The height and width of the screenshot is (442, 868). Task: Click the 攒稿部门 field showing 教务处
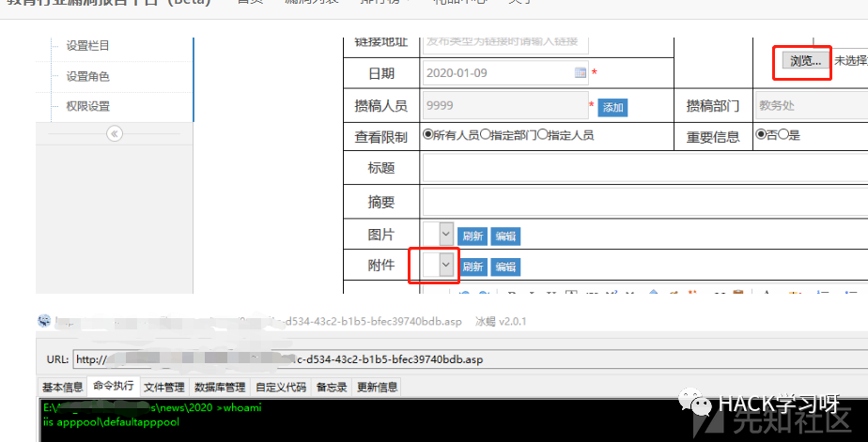tap(812, 105)
